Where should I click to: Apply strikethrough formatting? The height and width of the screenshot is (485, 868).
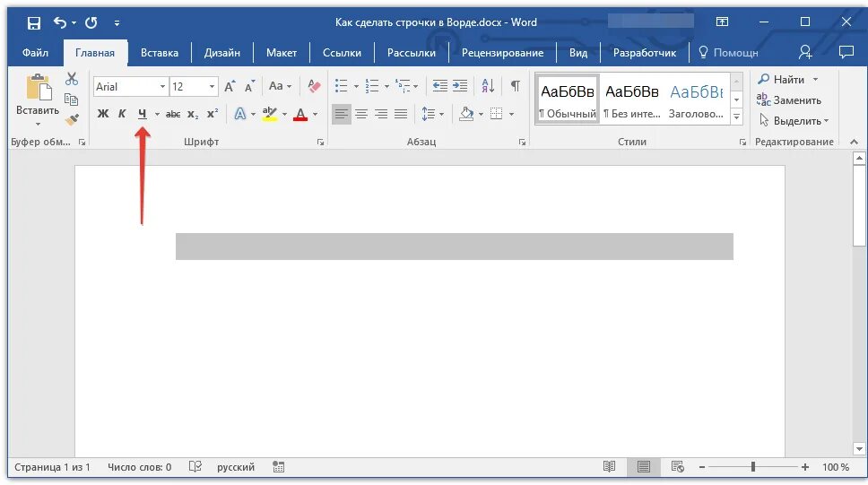[x=173, y=114]
